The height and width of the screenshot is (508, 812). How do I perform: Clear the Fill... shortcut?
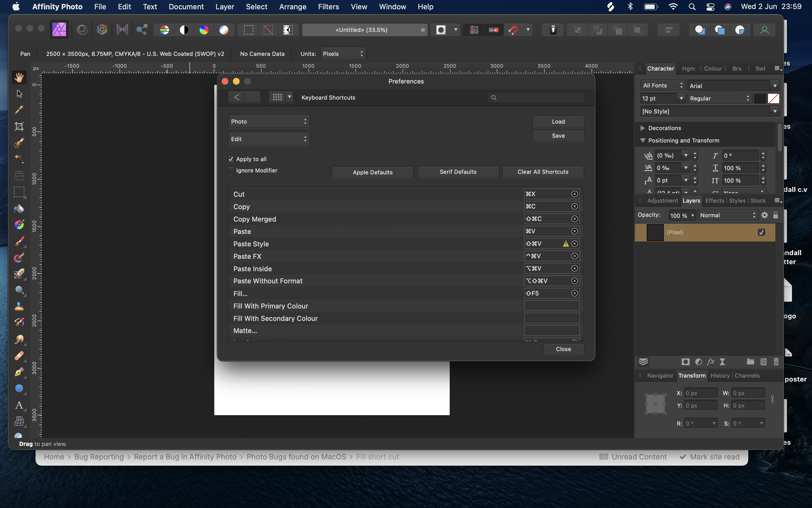(x=574, y=293)
